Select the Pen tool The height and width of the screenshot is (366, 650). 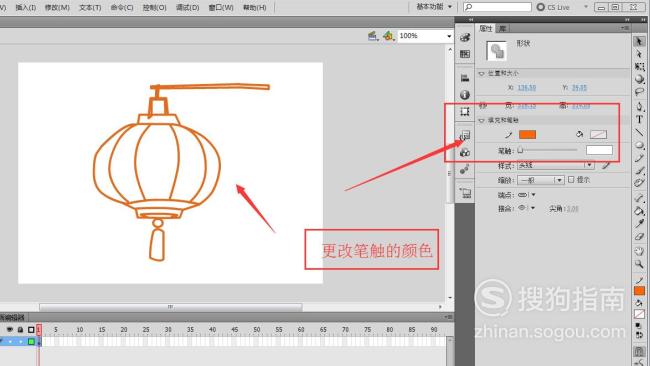[639, 107]
